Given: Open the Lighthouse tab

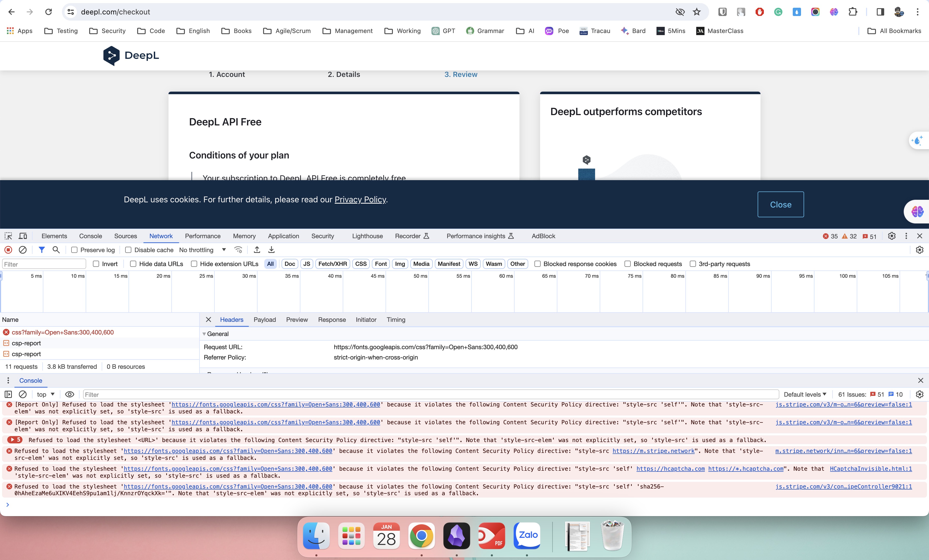Looking at the screenshot, I should (x=368, y=236).
